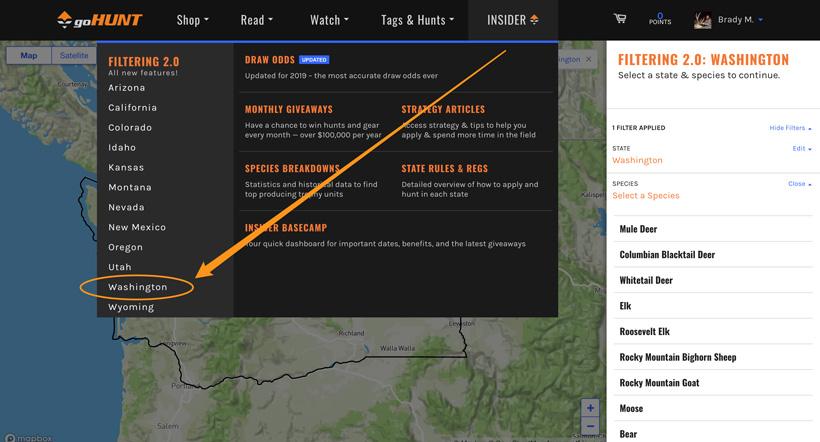Click Edit next to State

point(802,149)
